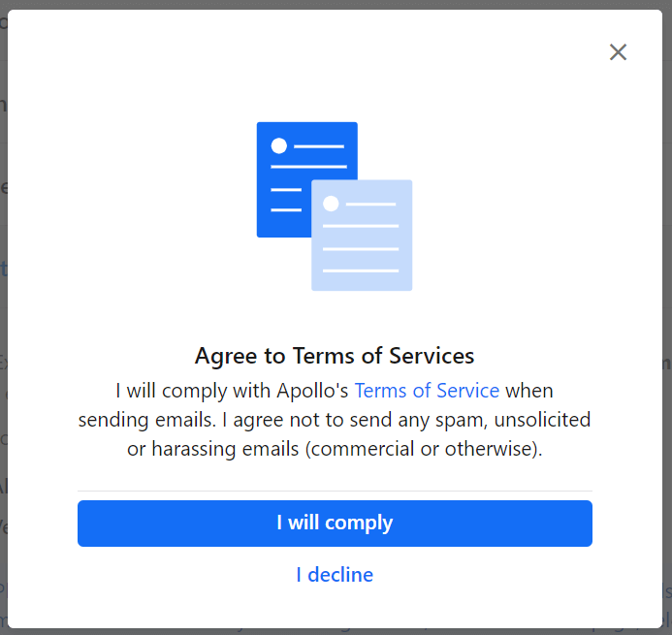672x635 pixels.
Task: Click the divider line above the comply button
Action: (x=335, y=491)
